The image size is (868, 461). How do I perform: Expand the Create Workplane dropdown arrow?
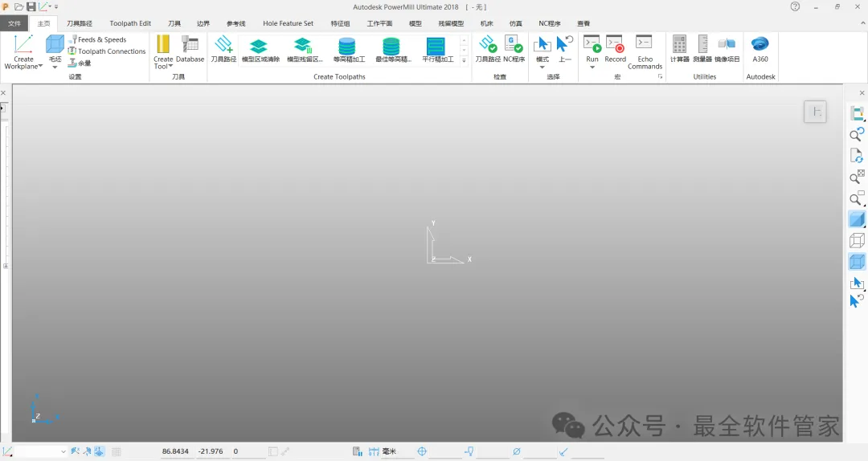40,67
